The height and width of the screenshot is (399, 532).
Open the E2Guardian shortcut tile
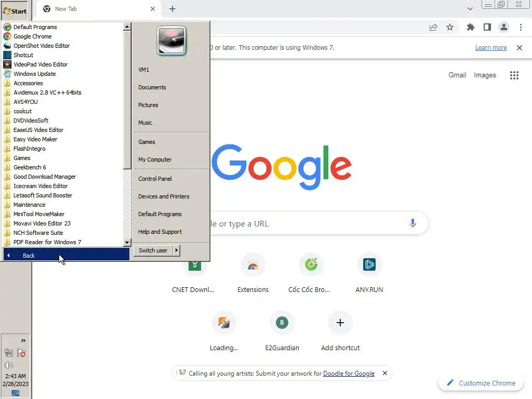coord(282,332)
